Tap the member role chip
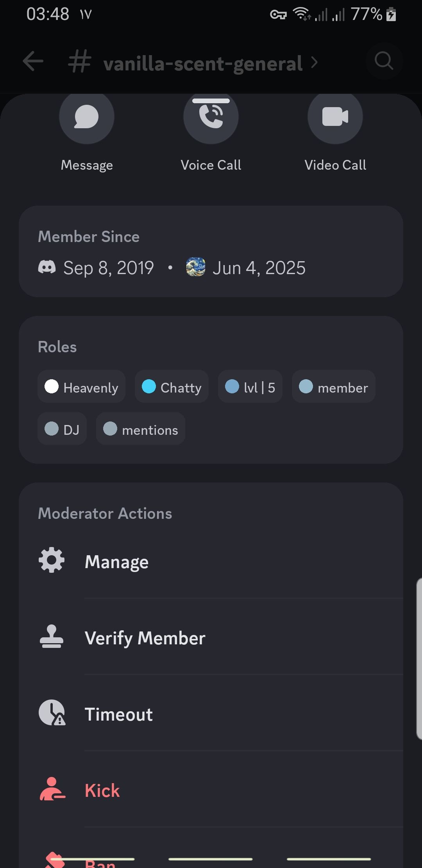This screenshot has width=422, height=868. coord(334,387)
